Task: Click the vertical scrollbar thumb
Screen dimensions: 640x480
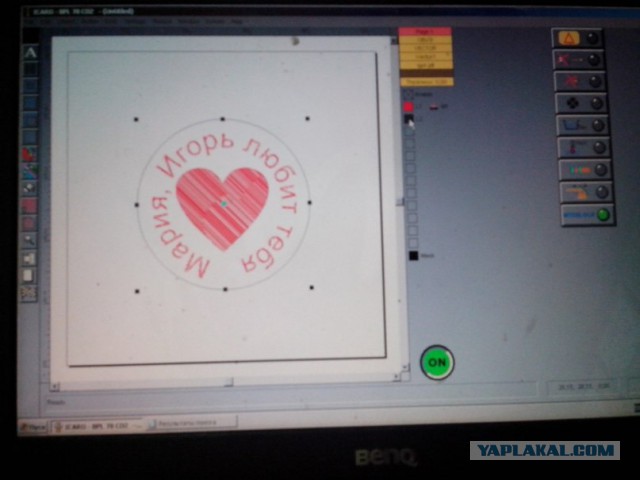Action: coord(400,201)
